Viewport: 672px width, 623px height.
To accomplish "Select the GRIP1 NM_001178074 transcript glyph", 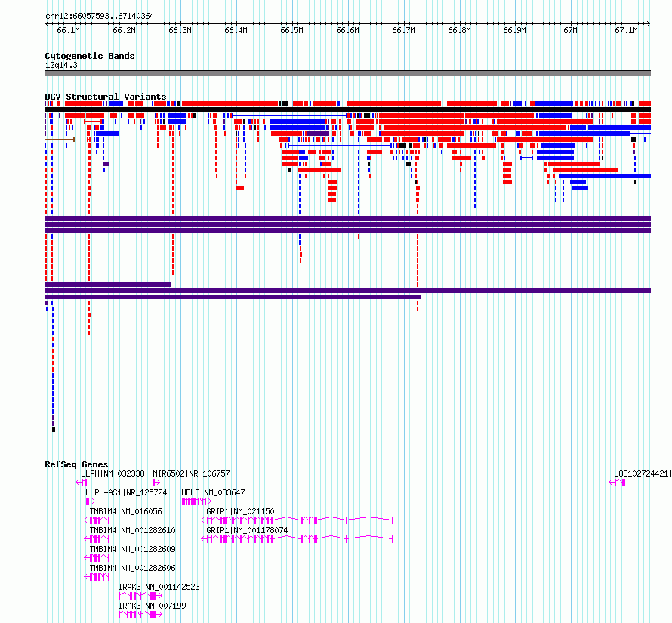I will 297,539.
